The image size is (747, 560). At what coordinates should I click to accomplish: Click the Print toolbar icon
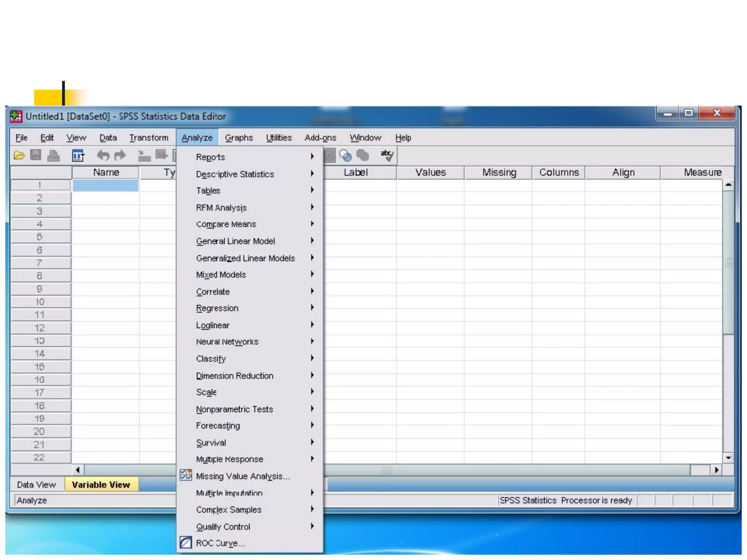click(54, 156)
